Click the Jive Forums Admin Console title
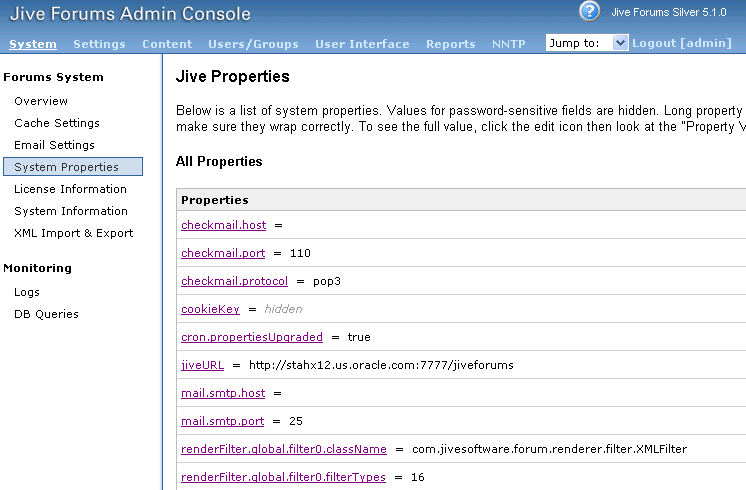 coord(130,13)
